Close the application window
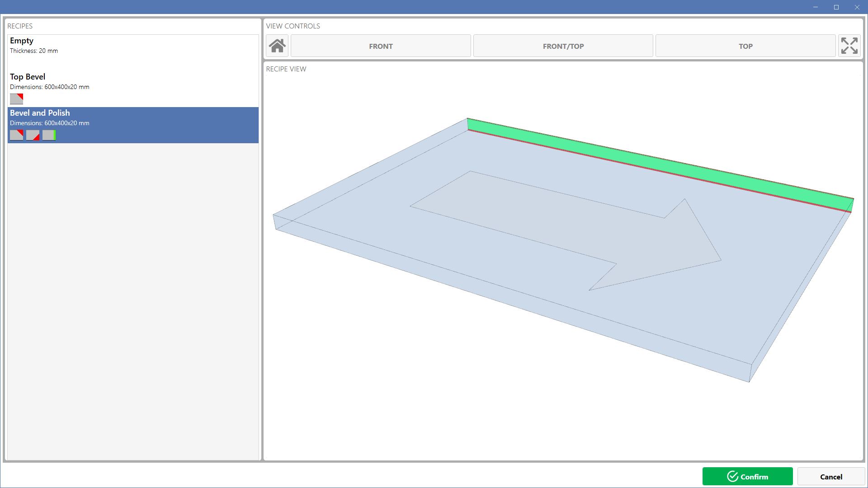This screenshot has width=868, height=488. tap(857, 7)
